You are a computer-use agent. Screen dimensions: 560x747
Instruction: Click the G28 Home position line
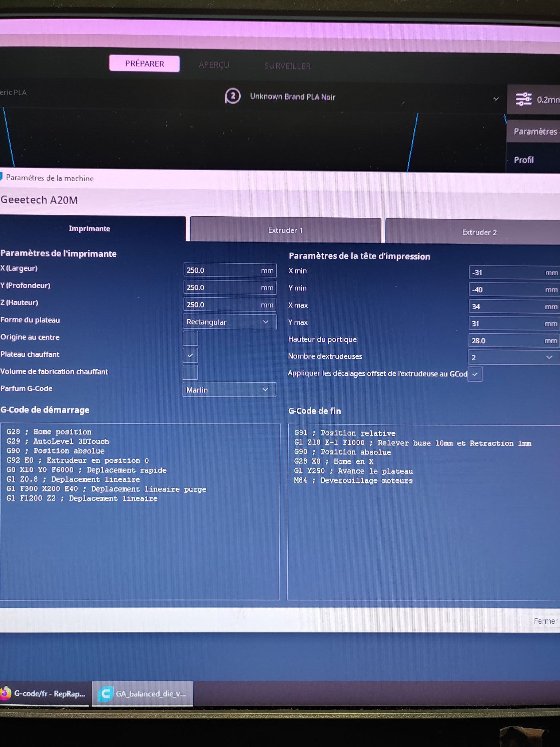pos(49,432)
